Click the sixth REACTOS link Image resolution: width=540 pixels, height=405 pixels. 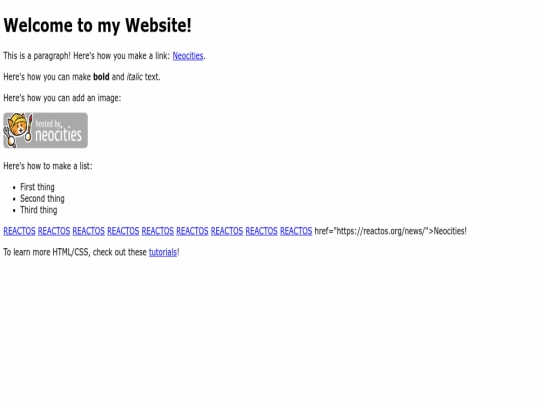point(192,231)
